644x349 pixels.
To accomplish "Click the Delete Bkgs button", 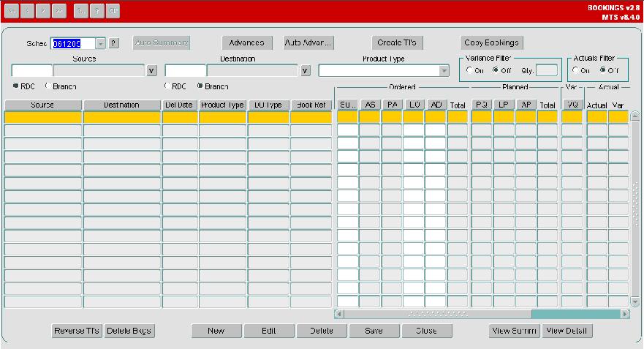I will click(129, 331).
